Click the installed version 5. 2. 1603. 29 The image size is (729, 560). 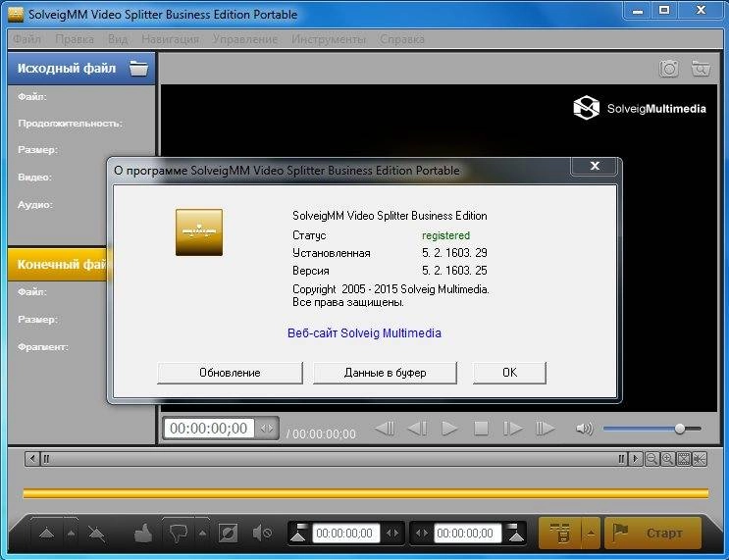click(x=454, y=253)
